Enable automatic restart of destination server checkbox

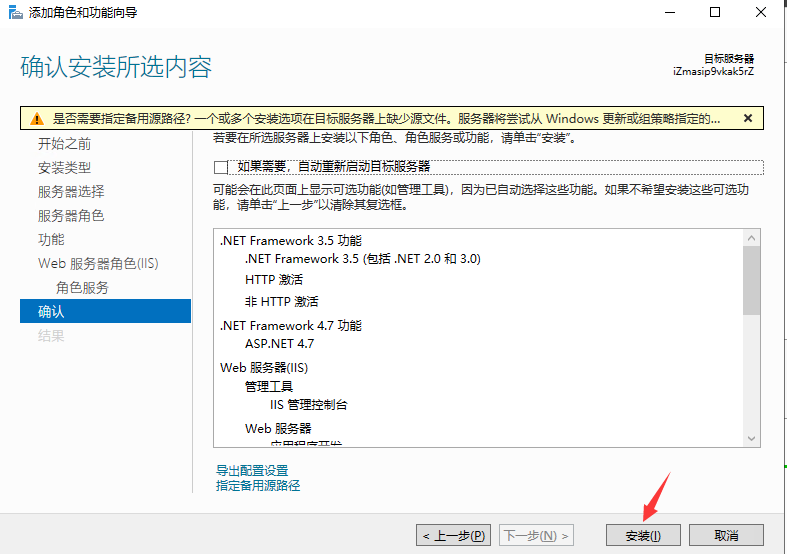[x=221, y=167]
